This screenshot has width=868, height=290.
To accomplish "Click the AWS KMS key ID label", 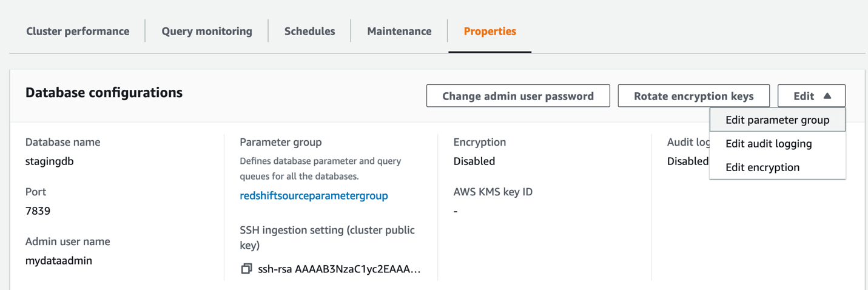I will pyautogui.click(x=493, y=192).
